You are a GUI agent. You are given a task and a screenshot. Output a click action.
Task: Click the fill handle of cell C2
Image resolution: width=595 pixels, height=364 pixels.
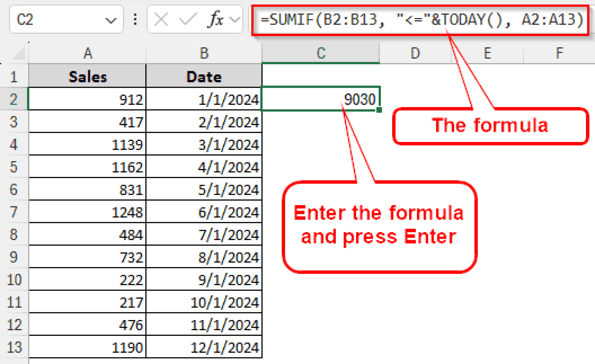click(379, 110)
